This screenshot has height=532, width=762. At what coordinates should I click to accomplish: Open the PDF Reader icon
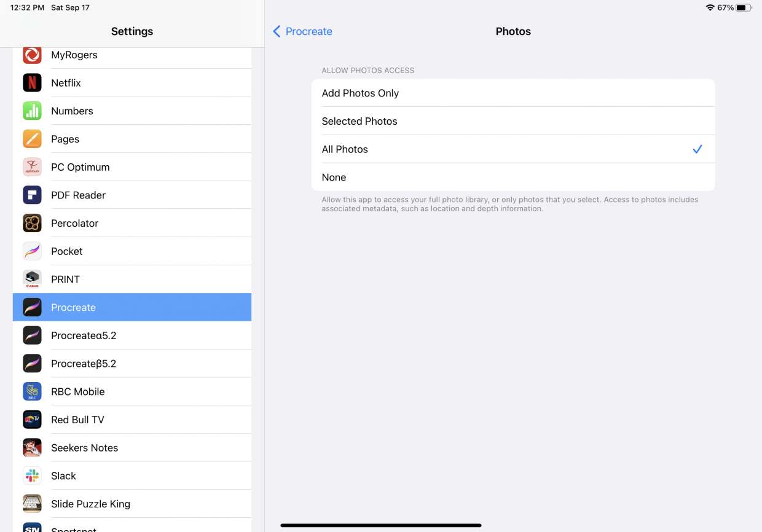click(x=32, y=195)
